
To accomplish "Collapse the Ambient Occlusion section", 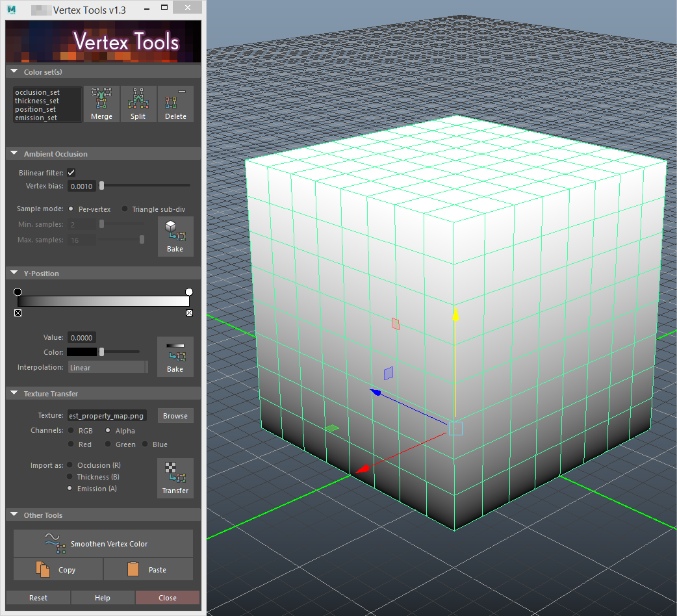I will (14, 154).
